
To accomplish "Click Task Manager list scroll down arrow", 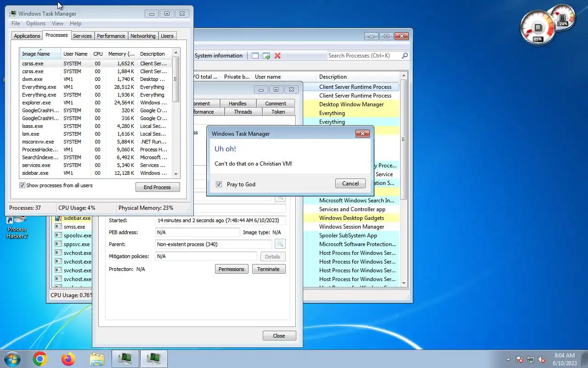I will click(x=175, y=174).
